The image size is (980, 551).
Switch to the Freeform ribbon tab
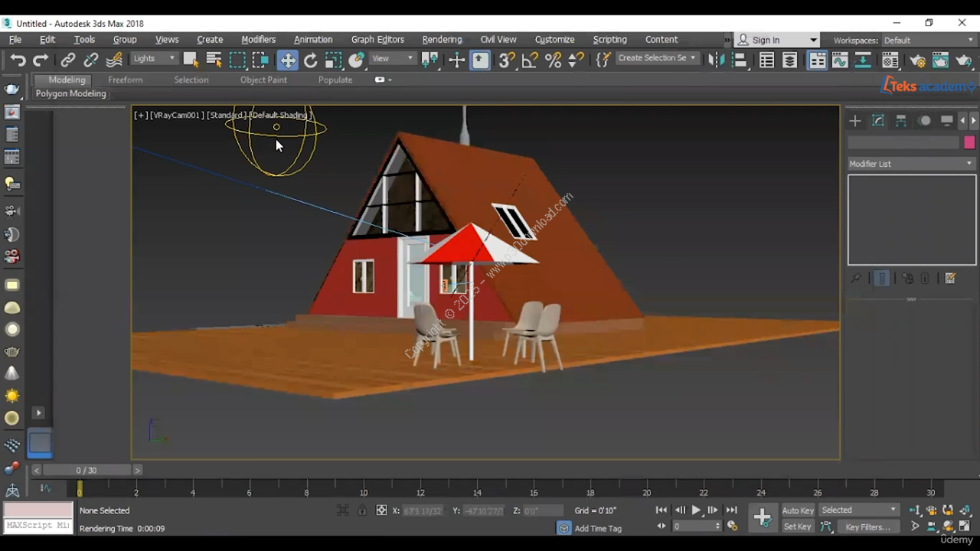tap(125, 80)
